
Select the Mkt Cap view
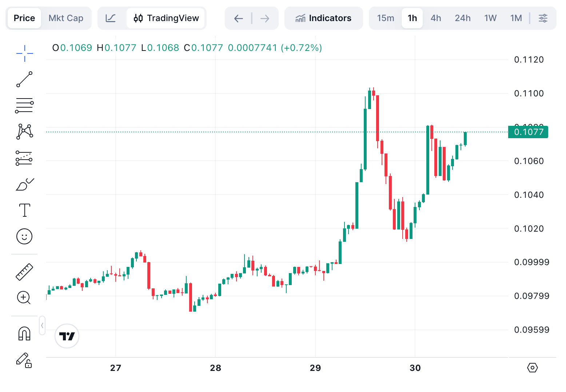[x=66, y=18]
